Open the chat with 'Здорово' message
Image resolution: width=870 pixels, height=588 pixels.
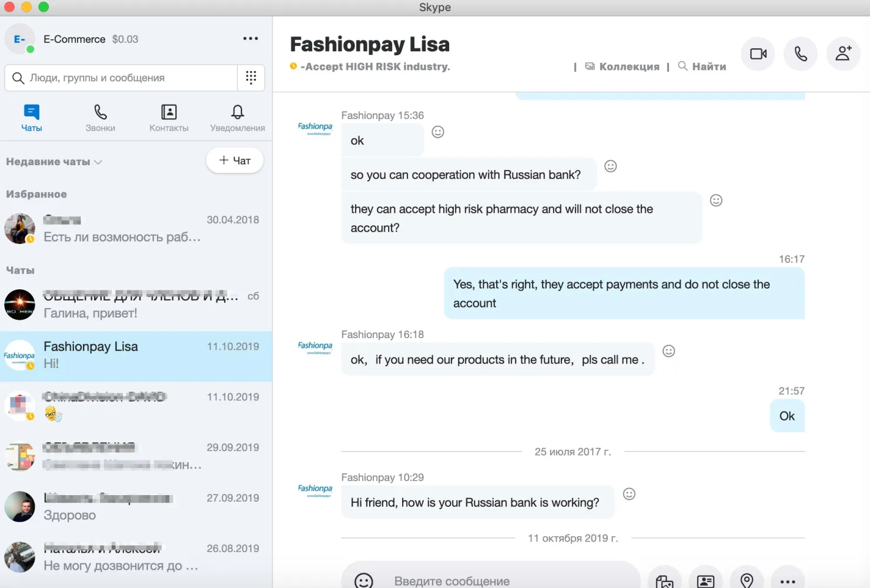136,507
